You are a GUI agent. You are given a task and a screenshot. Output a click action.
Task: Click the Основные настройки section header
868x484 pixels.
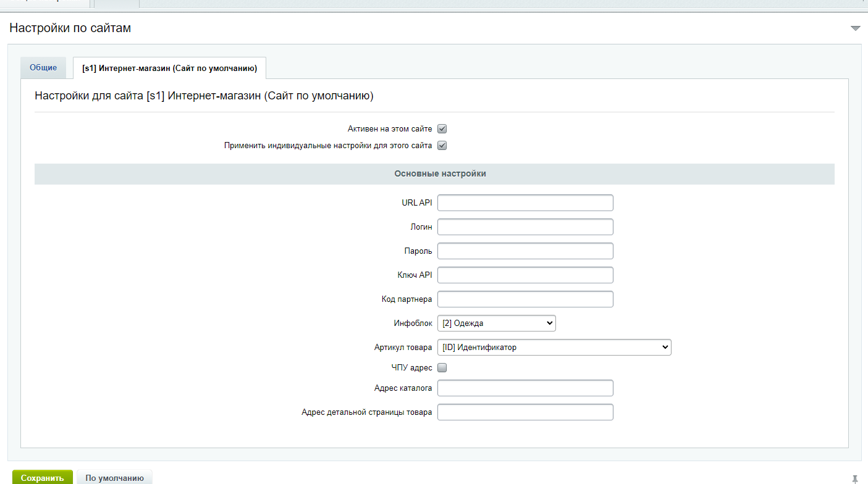[x=434, y=174]
